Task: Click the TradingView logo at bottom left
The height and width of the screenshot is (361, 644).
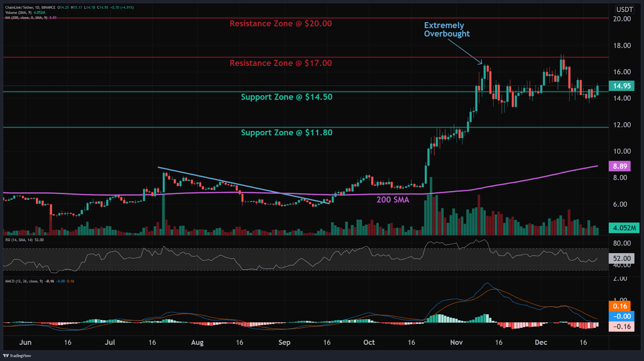Action: pyautogui.click(x=17, y=356)
